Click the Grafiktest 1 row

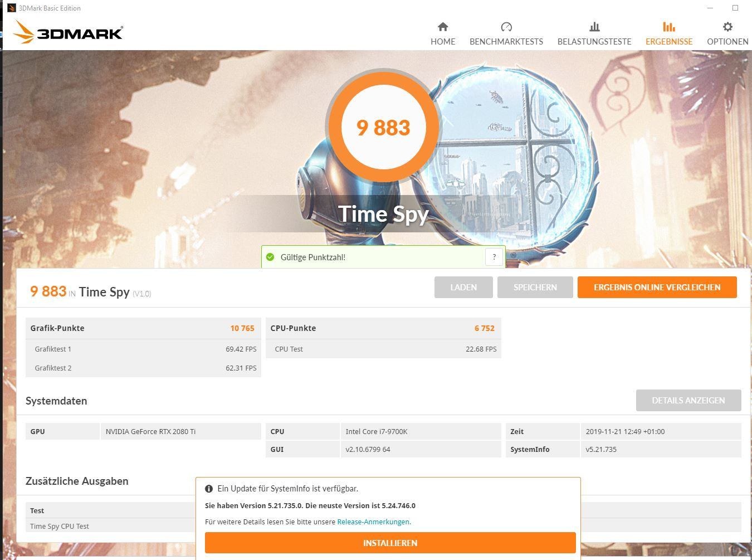point(143,349)
